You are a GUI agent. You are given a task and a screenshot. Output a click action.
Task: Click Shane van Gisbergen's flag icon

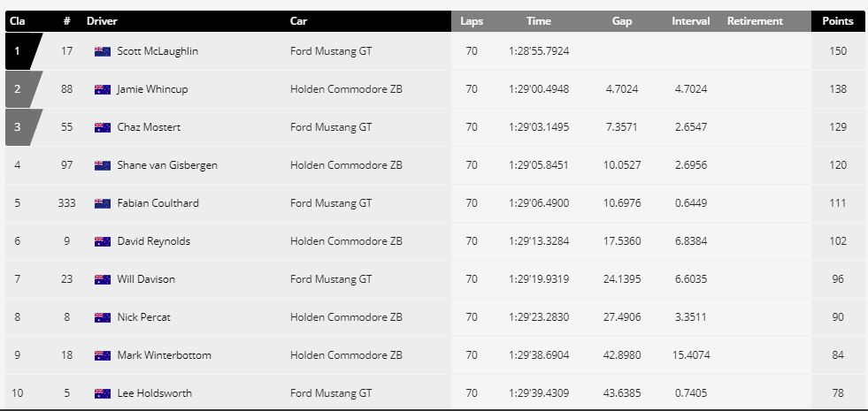coord(103,165)
